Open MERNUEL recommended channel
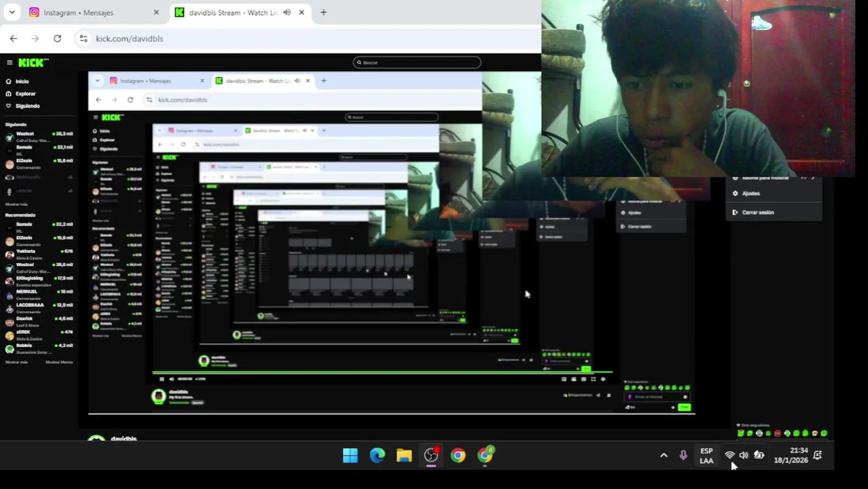 (39, 294)
